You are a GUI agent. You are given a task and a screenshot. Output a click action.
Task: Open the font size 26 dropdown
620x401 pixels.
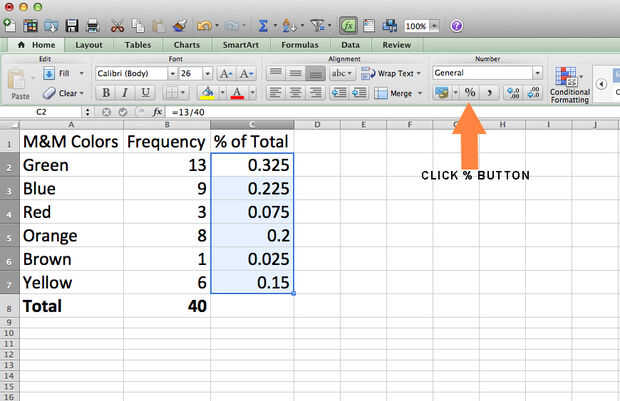click(x=208, y=74)
